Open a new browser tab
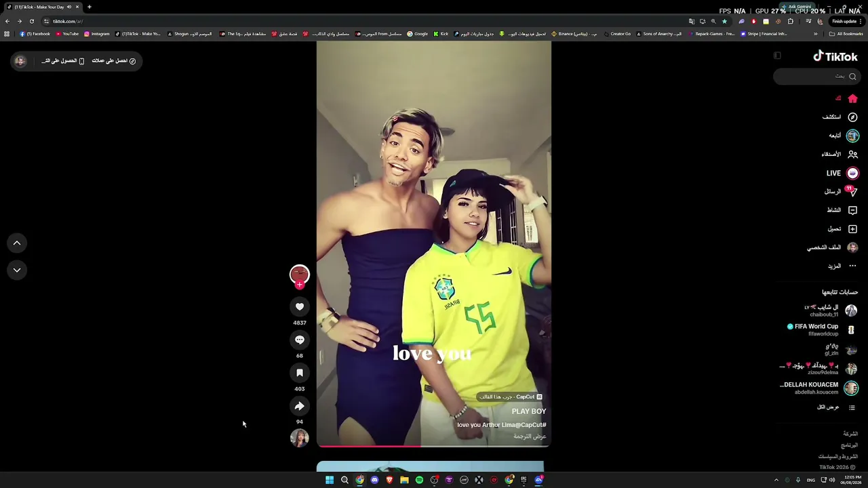The height and width of the screenshot is (488, 868). pyautogui.click(x=89, y=7)
